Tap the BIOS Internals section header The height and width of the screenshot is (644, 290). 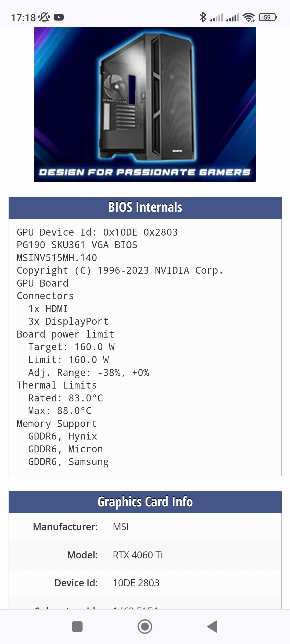(145, 207)
